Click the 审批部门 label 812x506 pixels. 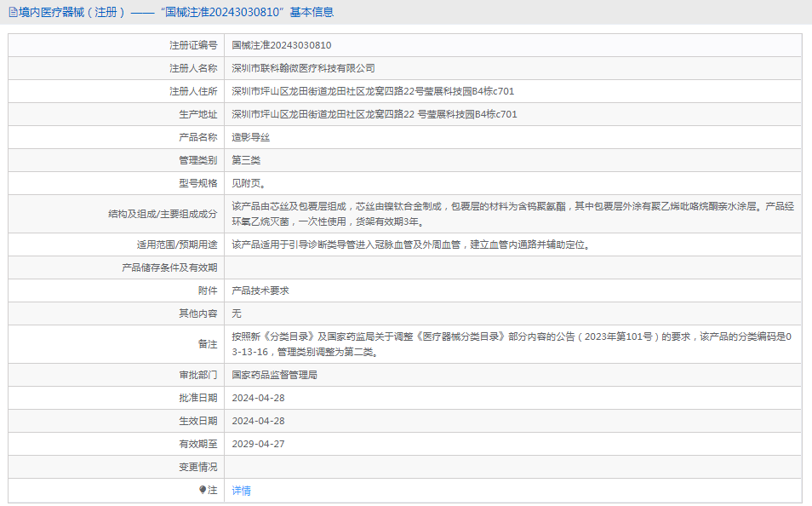click(198, 375)
